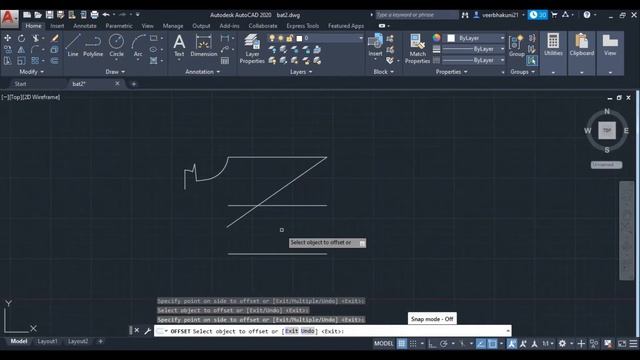Open the Home ribbon tab
The height and width of the screenshot is (360, 640).
[33, 26]
